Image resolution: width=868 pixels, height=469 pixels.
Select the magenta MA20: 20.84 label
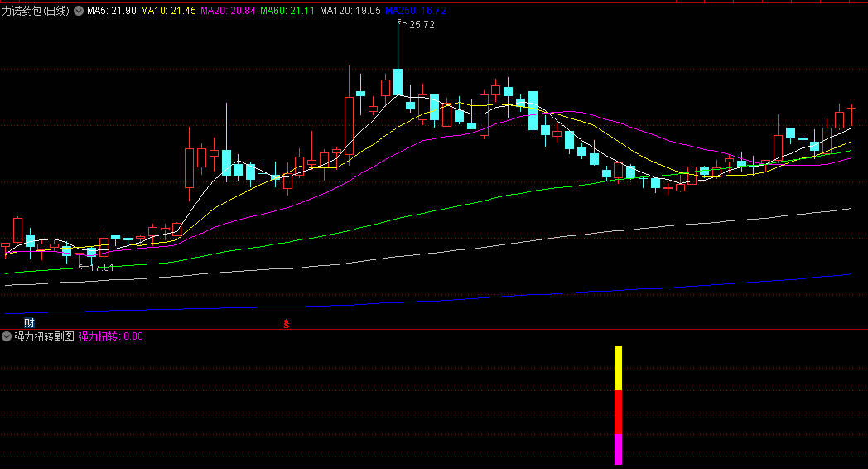click(228, 11)
